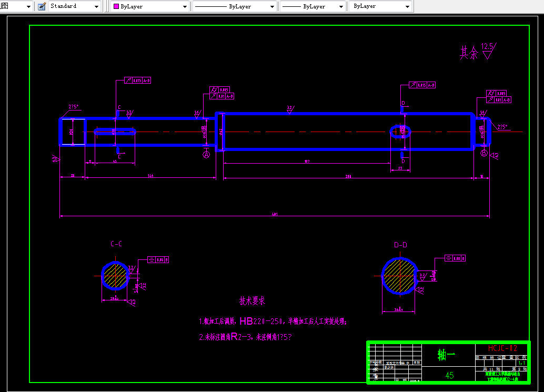Select the material 45 in title block
This screenshot has height=392, width=544.
449,376
